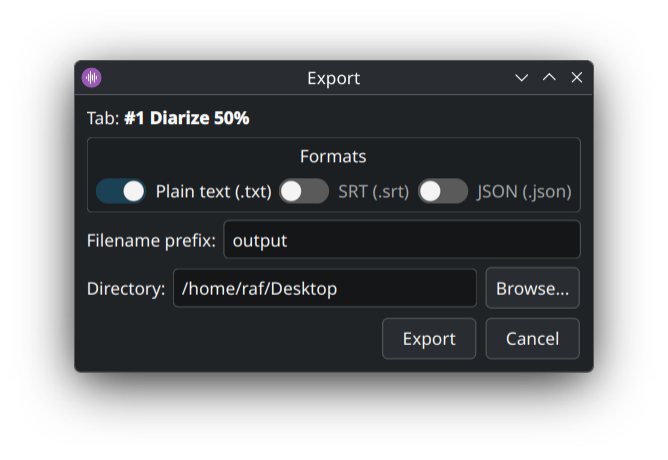The height and width of the screenshot is (460, 668).
Task: Click the "Export" window title text
Action: coord(334,78)
